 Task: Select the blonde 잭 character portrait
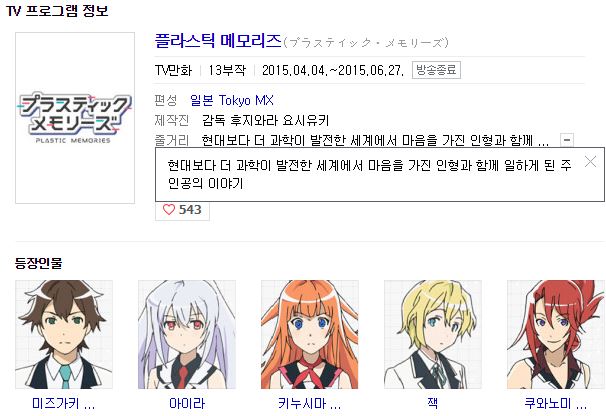tap(432, 334)
